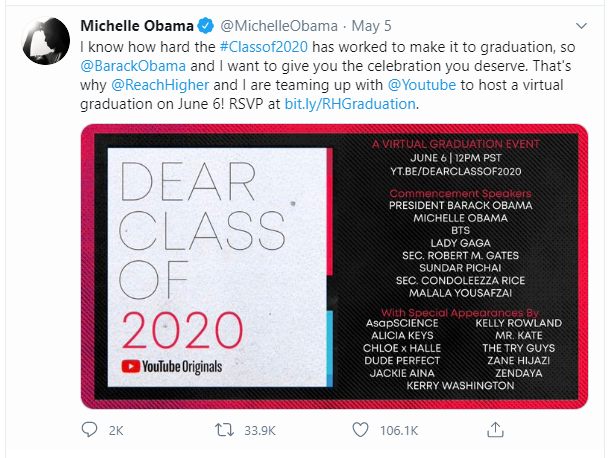Click the share upload icon
Screen dimensions: 611x458
pos(493,431)
